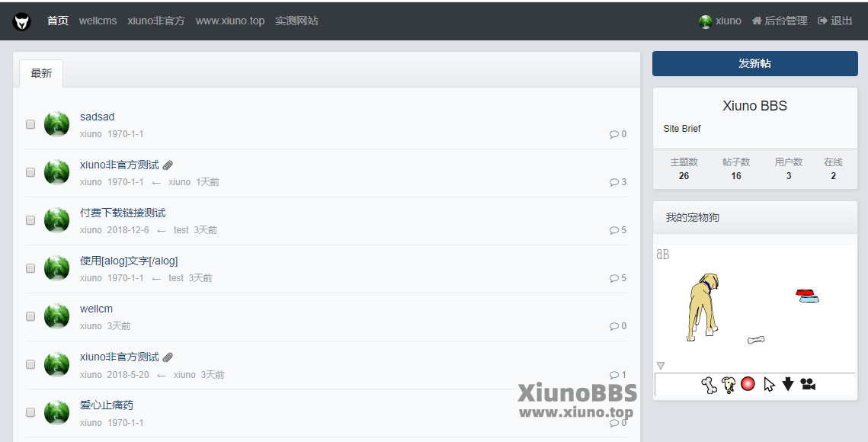Tick the checkbox for '爱心止痛药' post
Screen dimensions: 868x442
tap(30, 412)
